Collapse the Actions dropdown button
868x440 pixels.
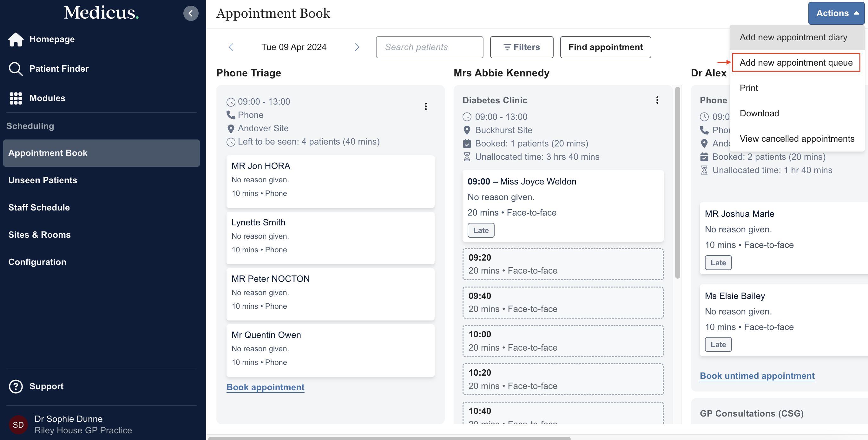(x=836, y=13)
